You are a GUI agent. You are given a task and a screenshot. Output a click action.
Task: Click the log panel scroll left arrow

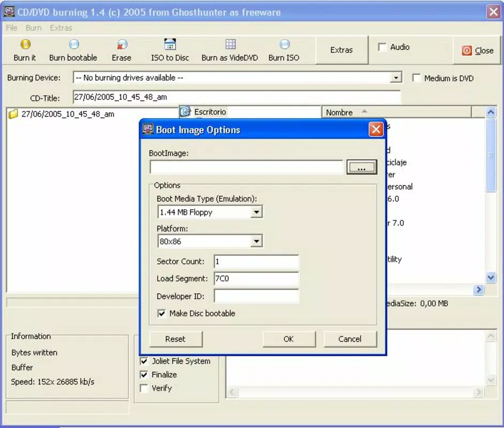click(x=232, y=392)
